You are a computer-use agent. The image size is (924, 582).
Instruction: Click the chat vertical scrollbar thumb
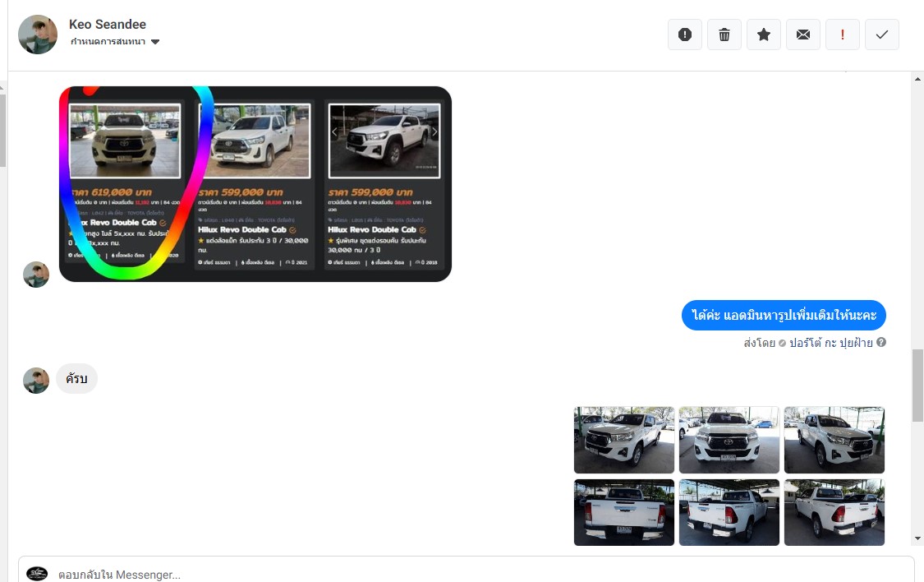point(917,385)
